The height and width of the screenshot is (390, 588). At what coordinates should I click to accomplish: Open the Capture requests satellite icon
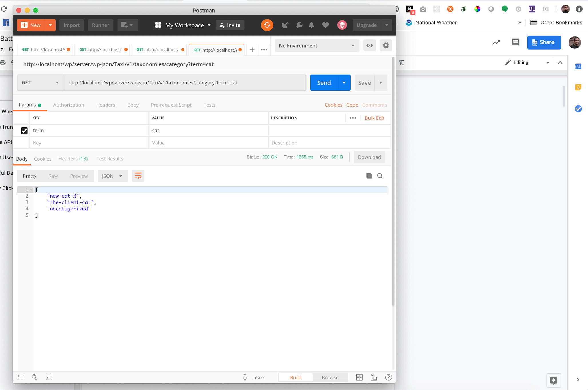pos(285,25)
